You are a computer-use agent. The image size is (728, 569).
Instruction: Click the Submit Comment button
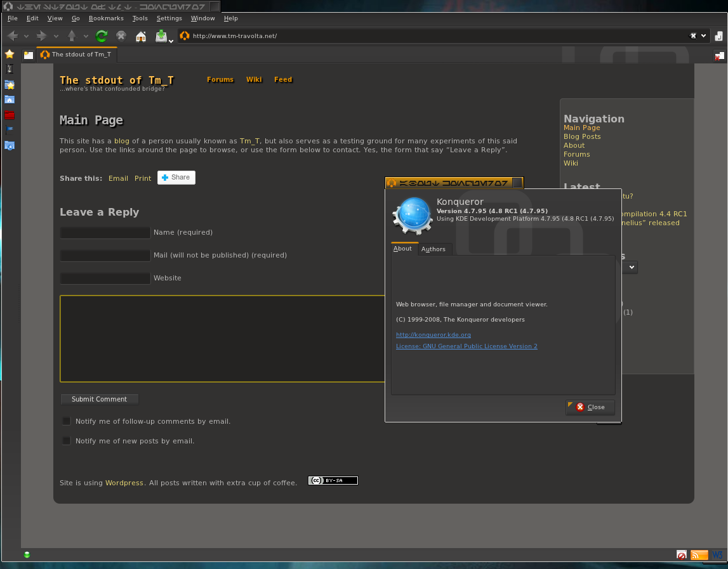pos(100,399)
